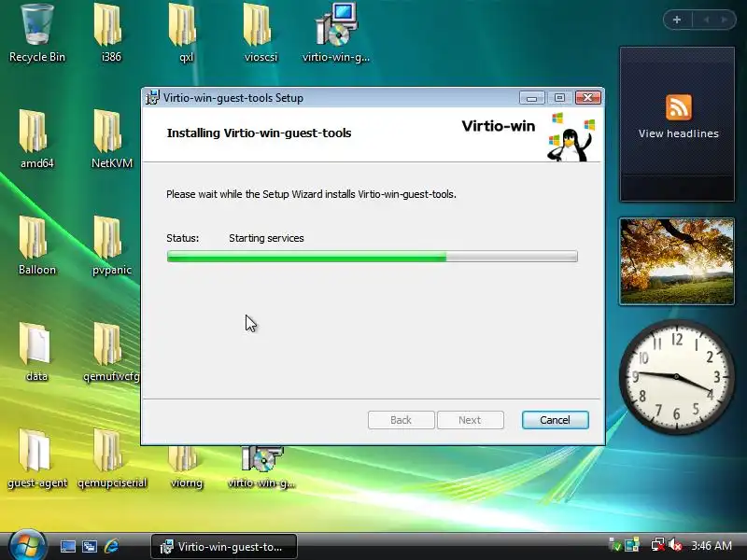
Task: Launch Internet Explorer from quick launch
Action: [111, 546]
